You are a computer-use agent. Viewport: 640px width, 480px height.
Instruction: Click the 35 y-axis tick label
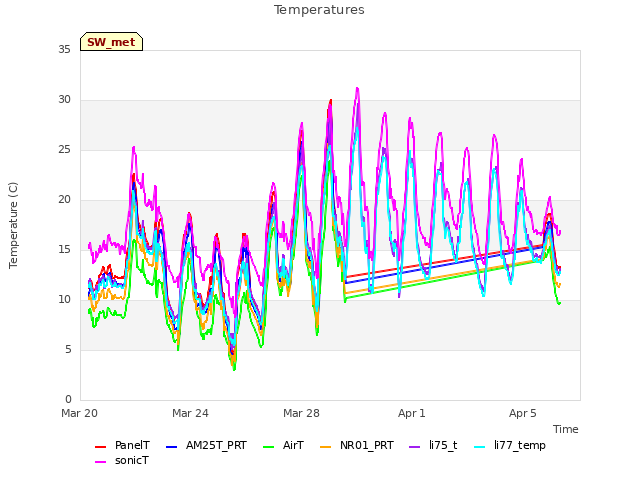click(x=64, y=49)
